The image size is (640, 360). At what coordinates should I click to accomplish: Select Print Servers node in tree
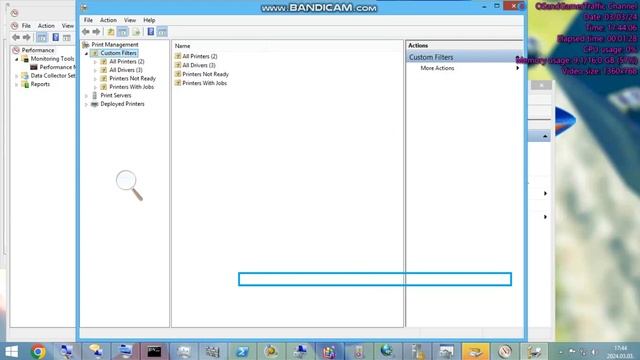[x=116, y=96]
